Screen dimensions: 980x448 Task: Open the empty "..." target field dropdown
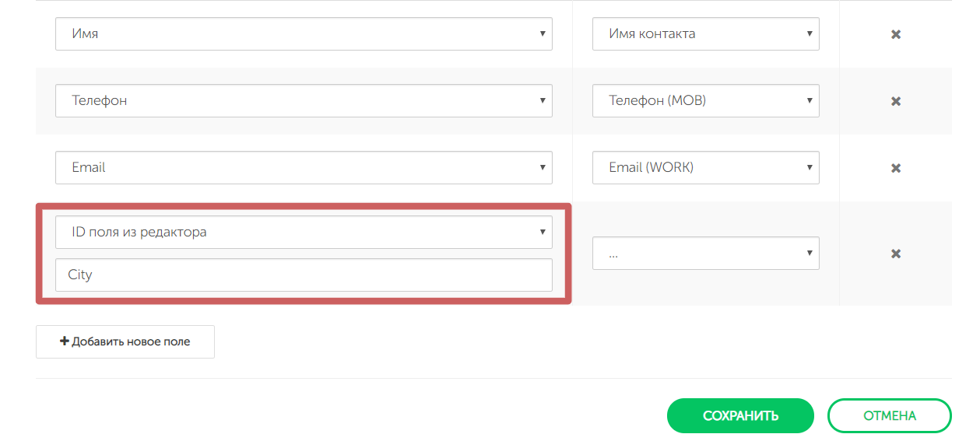705,254
